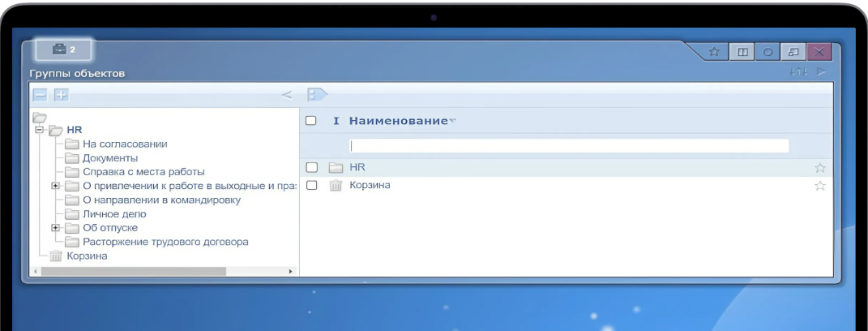The width and height of the screenshot is (868, 331).
Task: Open Расторжение трудового договора folder
Action: (165, 242)
